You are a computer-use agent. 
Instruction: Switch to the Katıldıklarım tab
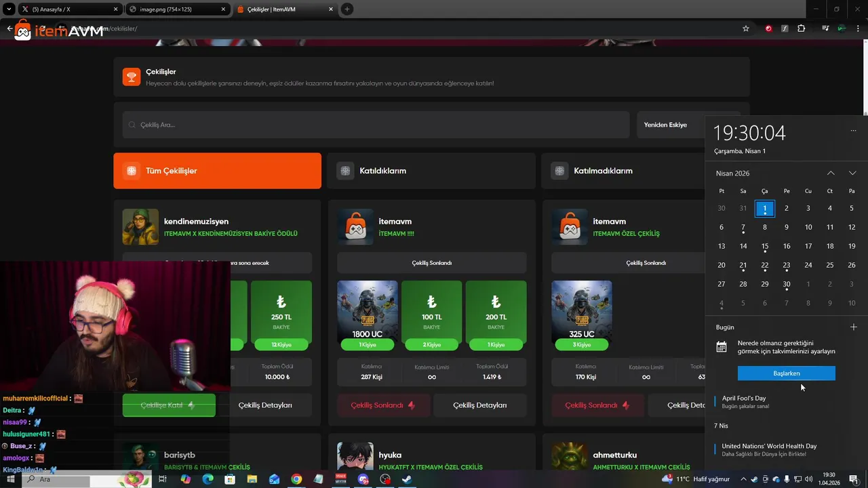[431, 171]
